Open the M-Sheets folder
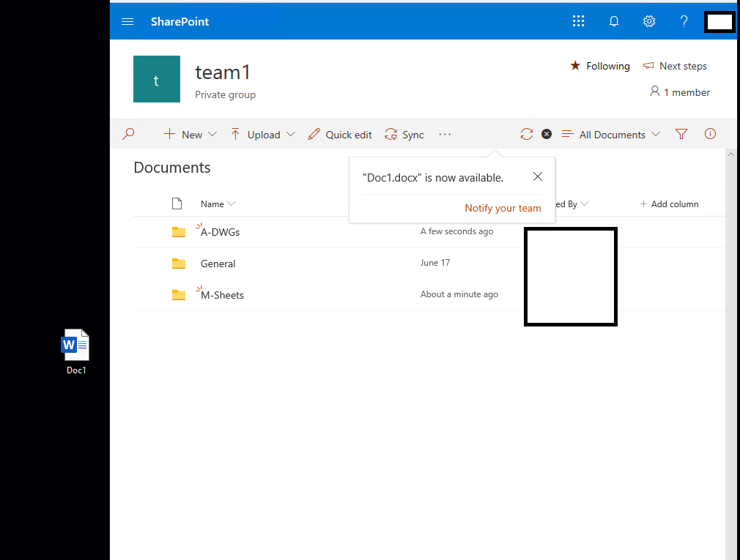 [x=222, y=295]
